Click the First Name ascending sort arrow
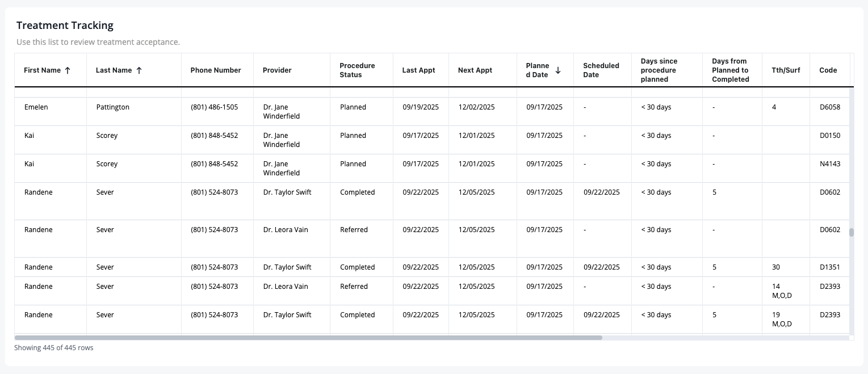Image resolution: width=868 pixels, height=374 pixels. click(68, 70)
